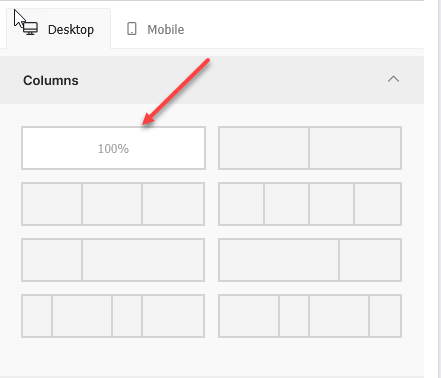The height and width of the screenshot is (378, 441).
Task: Select wide-left narrow-right two column layout
Action: [x=310, y=260]
